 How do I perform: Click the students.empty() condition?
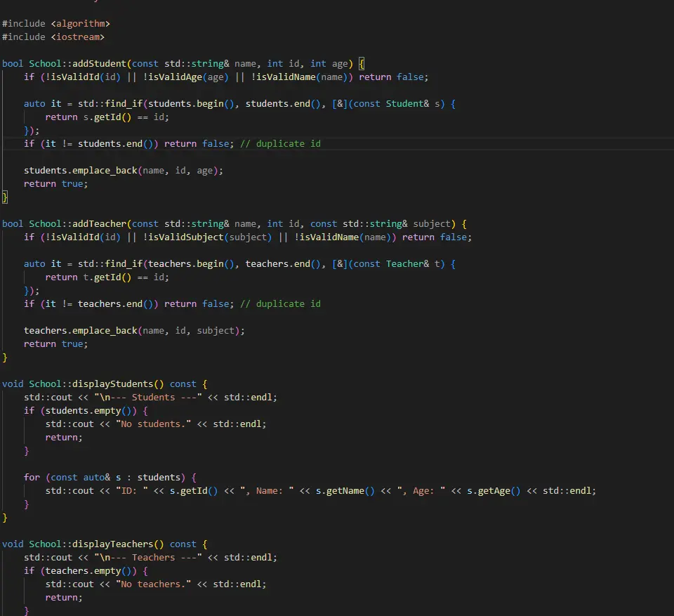88,410
